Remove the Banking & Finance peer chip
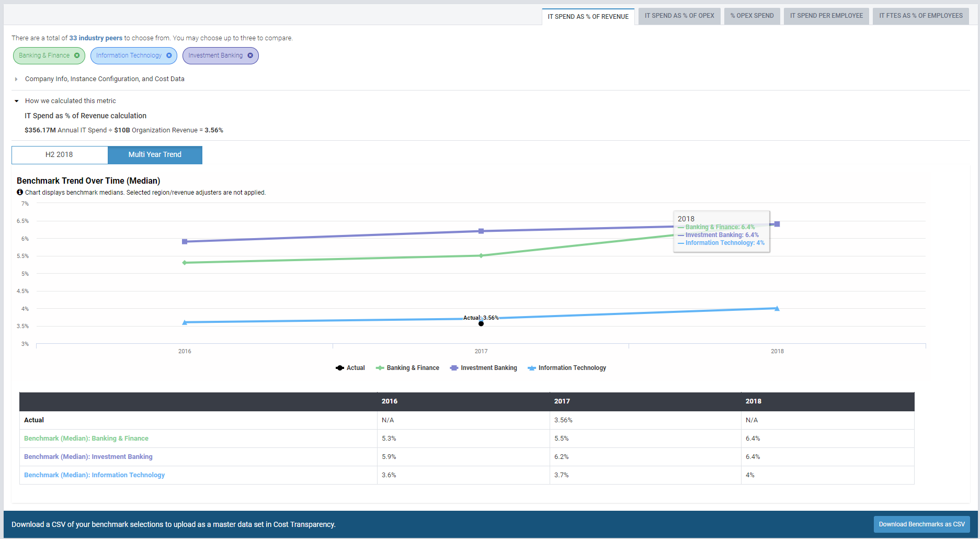The image size is (980, 539). 77,55
